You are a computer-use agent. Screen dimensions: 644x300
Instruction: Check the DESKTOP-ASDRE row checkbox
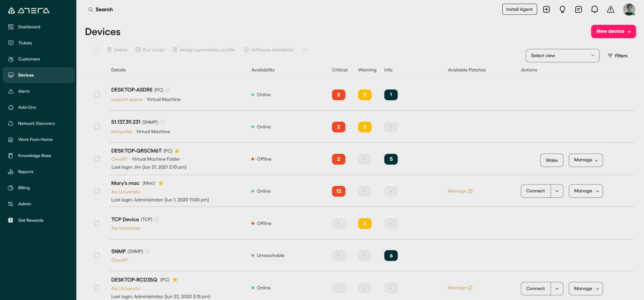point(96,94)
